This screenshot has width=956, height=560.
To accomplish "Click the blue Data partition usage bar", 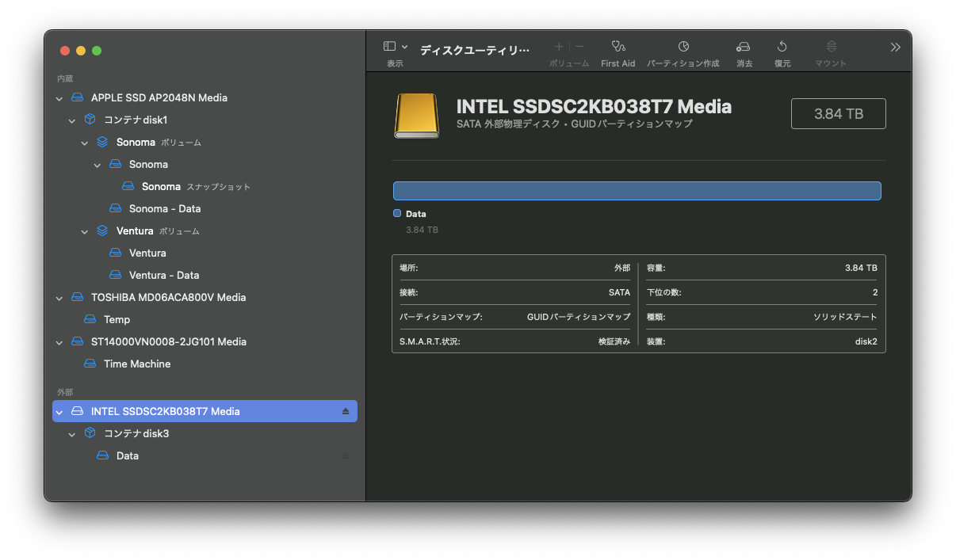I will coord(637,191).
